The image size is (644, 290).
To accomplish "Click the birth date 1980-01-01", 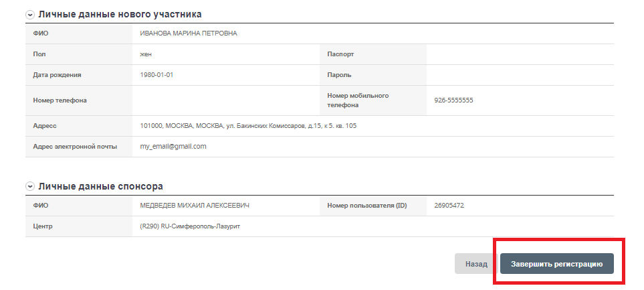I will click(156, 75).
